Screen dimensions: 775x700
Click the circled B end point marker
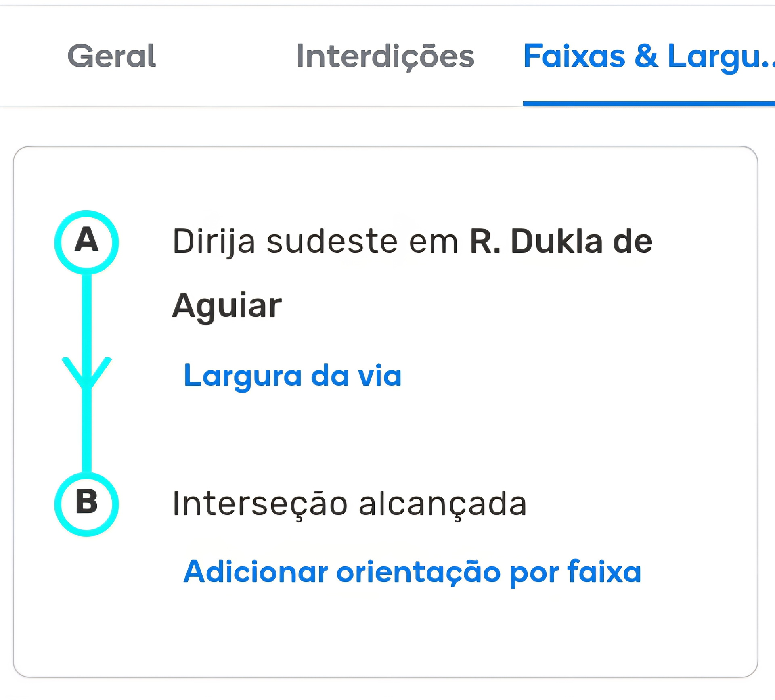(86, 504)
